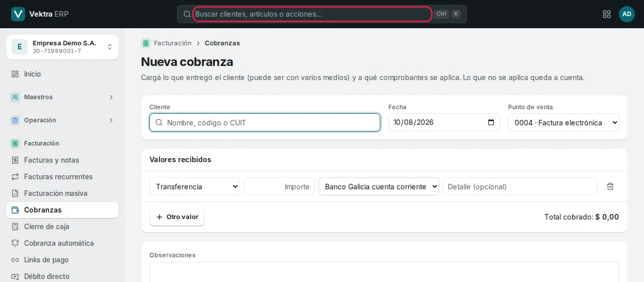The height and width of the screenshot is (282, 644).
Task: Click the Observaciones text area
Action: coord(384,272)
